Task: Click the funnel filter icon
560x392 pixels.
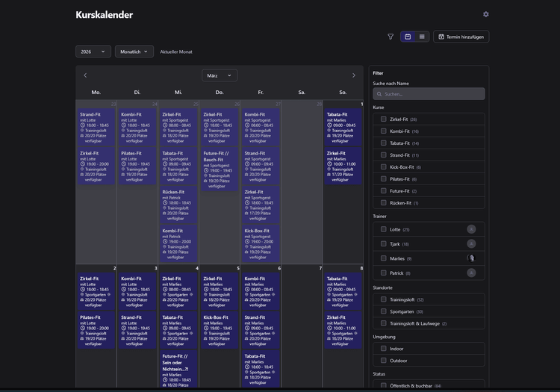Action: point(391,37)
